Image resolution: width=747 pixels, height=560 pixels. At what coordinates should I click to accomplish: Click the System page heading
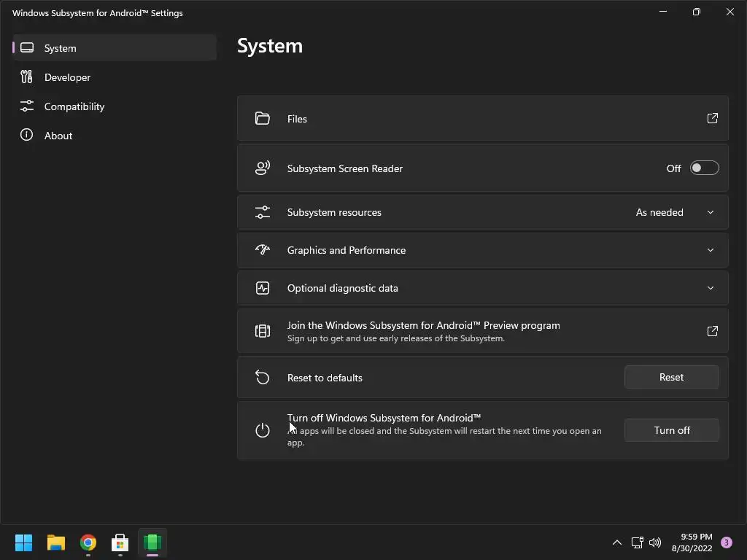click(x=270, y=46)
